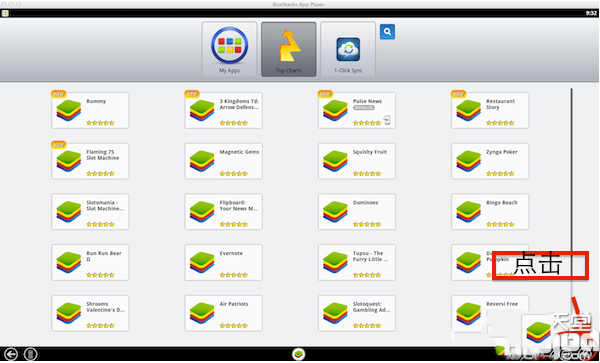The width and height of the screenshot is (600, 363).
Task: Click the BlueStacks home icon in bottom bar
Action: pyautogui.click(x=298, y=354)
